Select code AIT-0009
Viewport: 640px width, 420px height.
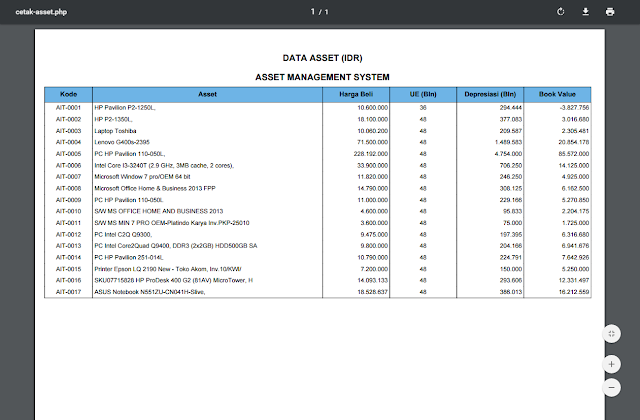(x=69, y=200)
